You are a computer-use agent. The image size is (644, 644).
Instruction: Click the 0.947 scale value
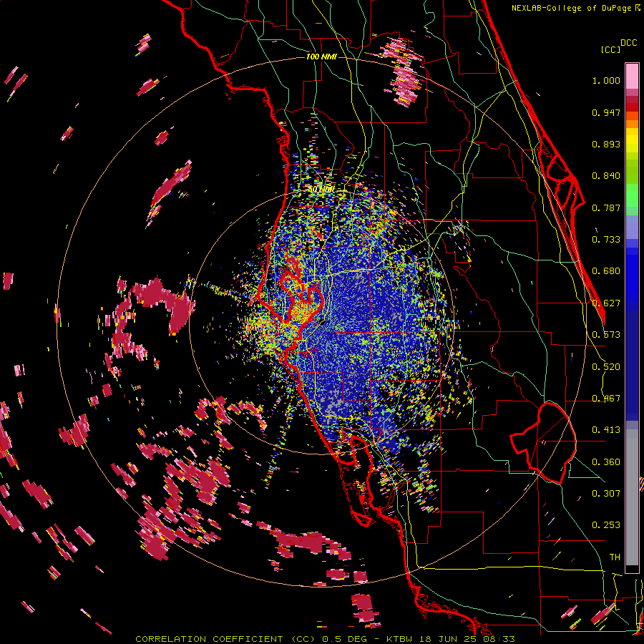606,112
